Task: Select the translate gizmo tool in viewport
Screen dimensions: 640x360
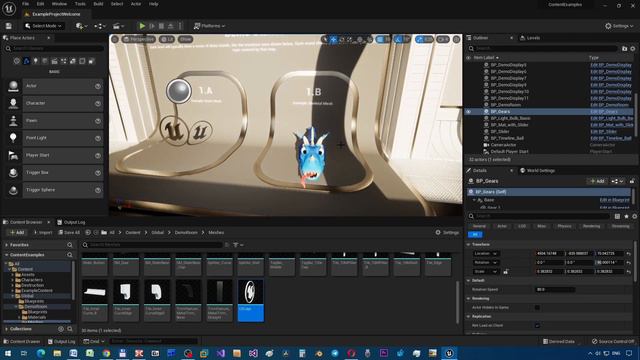Action: 333,39
